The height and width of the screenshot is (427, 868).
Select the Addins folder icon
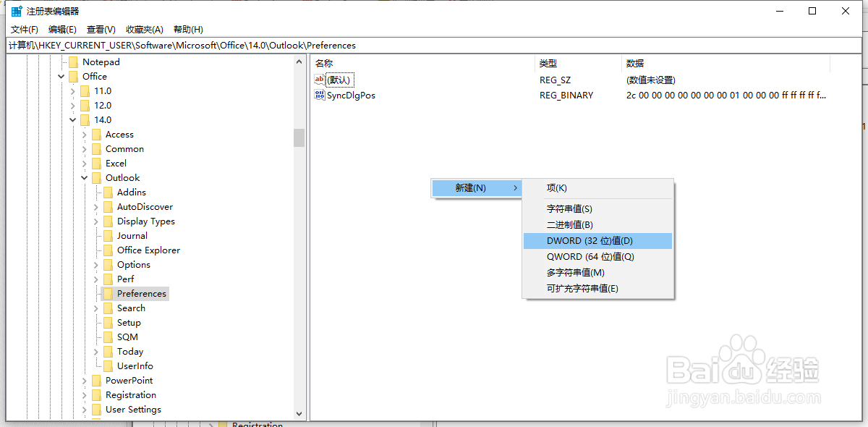109,192
